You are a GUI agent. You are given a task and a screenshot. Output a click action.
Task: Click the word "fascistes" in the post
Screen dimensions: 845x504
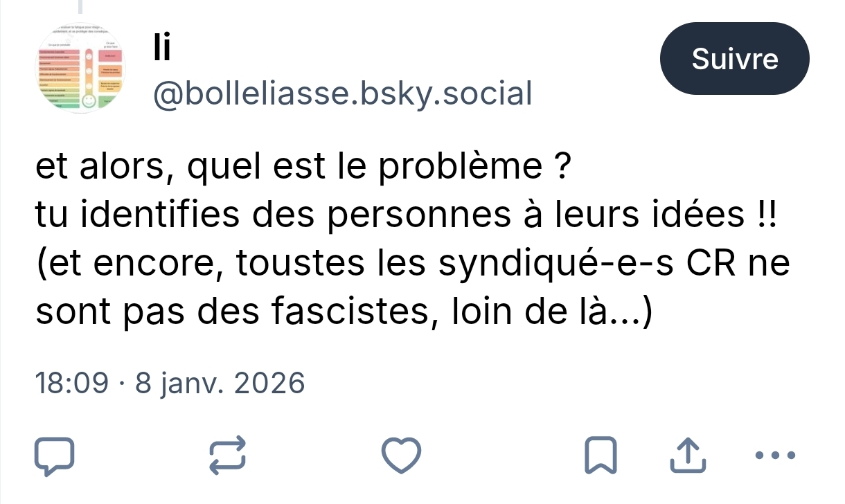pyautogui.click(x=353, y=314)
